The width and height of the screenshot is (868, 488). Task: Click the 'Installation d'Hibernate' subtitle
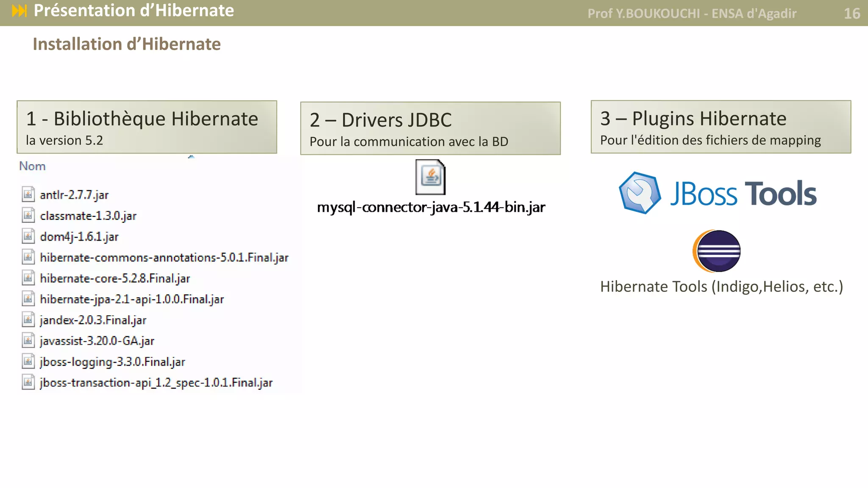coord(127,44)
